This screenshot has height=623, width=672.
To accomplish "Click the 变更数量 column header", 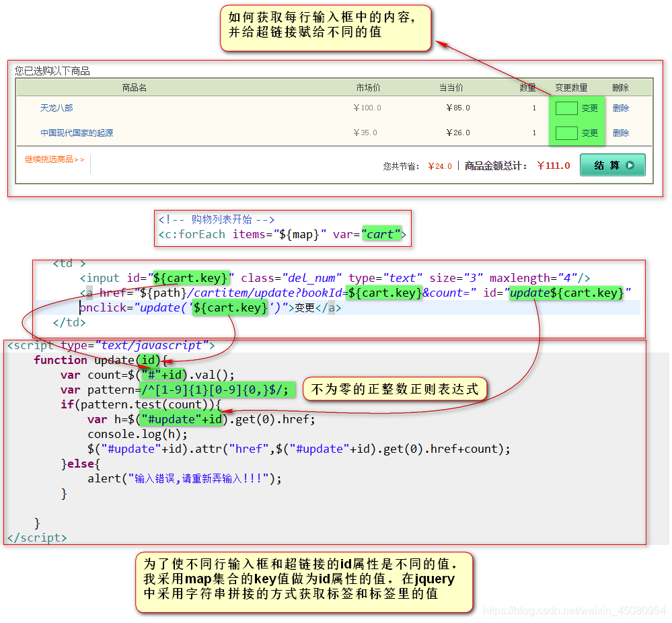I will point(571,88).
